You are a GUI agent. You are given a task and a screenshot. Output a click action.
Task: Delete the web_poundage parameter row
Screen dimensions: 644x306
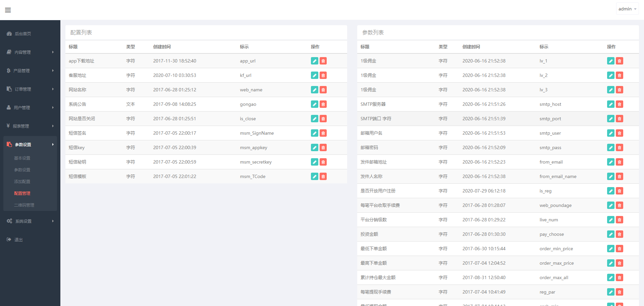click(620, 205)
